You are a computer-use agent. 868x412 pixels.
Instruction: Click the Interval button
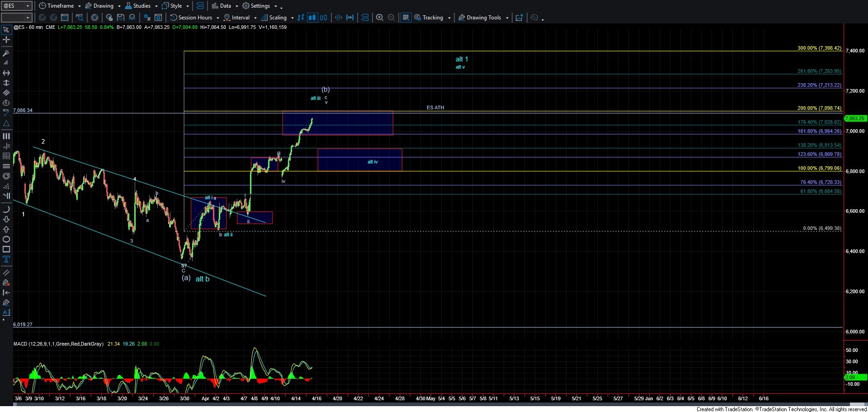point(240,18)
